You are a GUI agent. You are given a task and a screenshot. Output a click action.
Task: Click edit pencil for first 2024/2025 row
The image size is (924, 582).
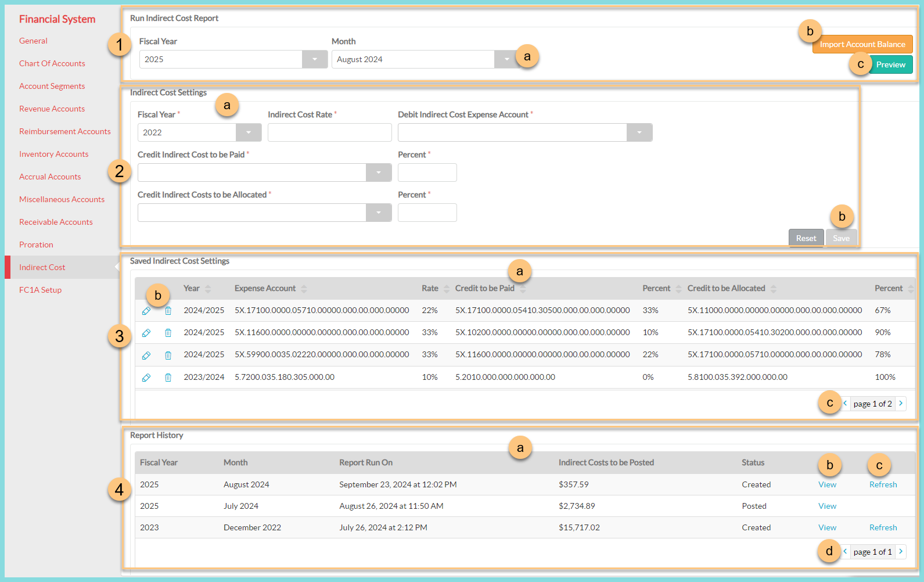tap(146, 311)
